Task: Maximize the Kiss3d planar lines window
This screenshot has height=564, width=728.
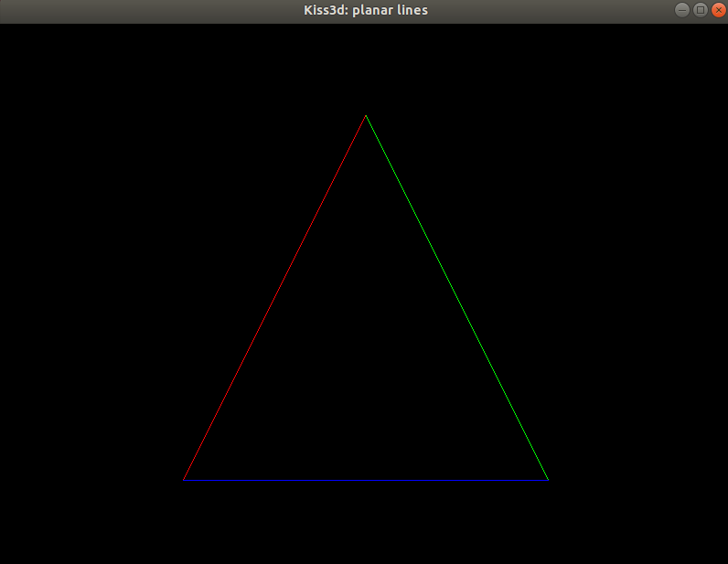Action: [x=701, y=10]
